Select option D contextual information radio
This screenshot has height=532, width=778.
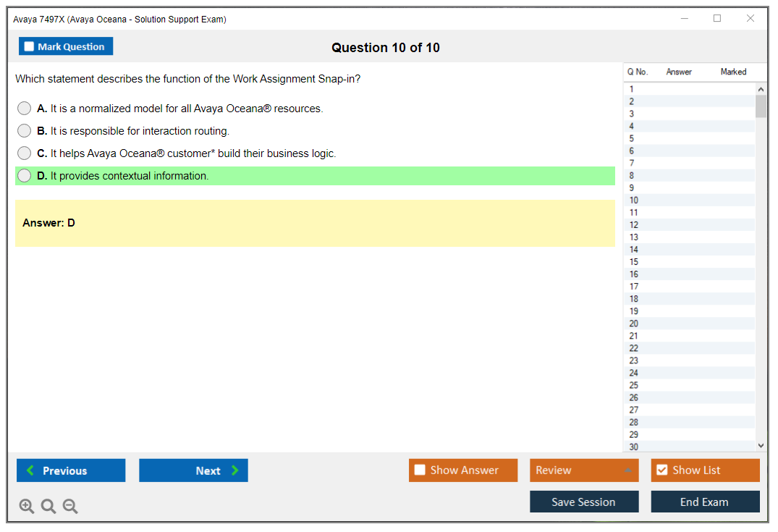(x=24, y=176)
